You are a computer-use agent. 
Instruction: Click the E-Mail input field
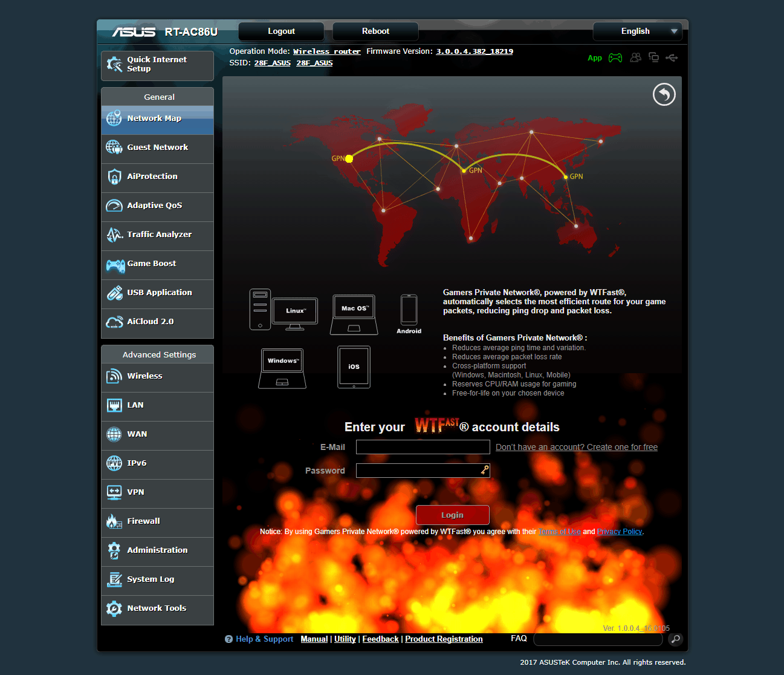tap(423, 447)
